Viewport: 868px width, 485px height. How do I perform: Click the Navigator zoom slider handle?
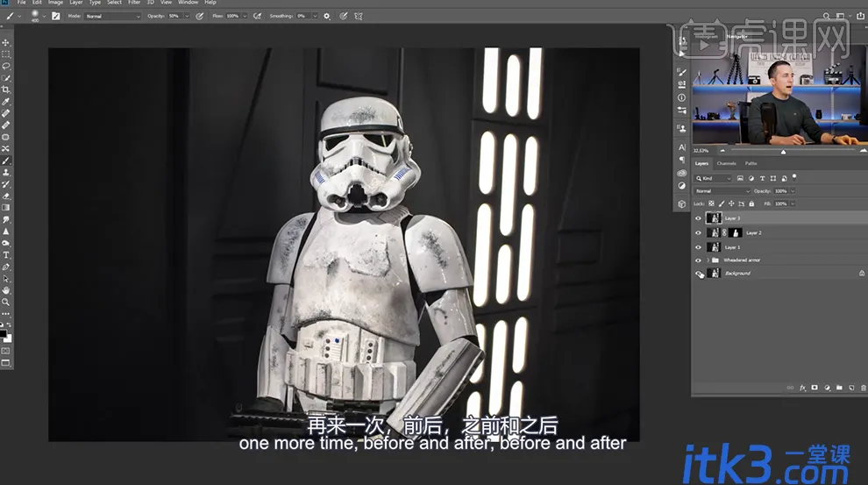point(783,152)
